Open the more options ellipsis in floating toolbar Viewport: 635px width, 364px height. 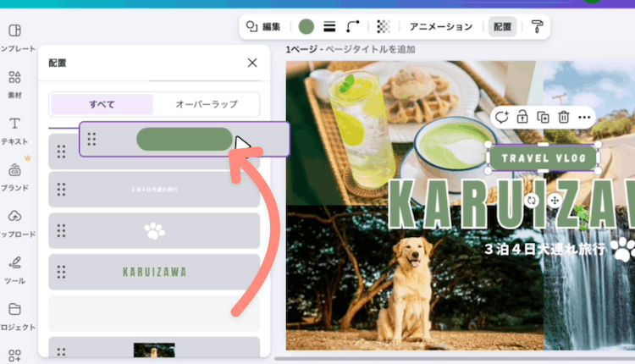584,118
